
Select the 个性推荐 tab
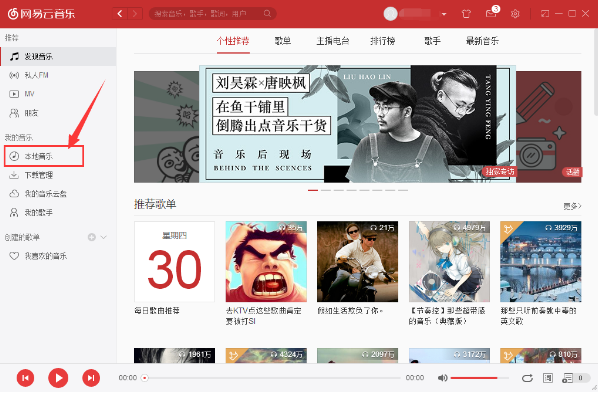233,41
